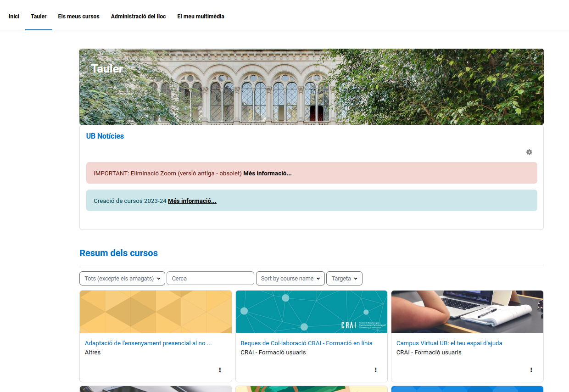The height and width of the screenshot is (392, 569).
Task: Open Beques de Col·laboració CRAI course link
Action: click(306, 343)
